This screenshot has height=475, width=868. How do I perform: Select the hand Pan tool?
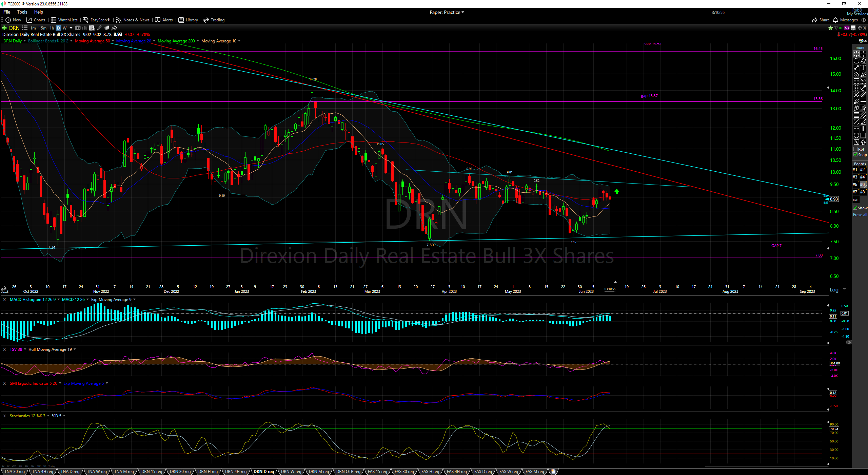click(856, 61)
